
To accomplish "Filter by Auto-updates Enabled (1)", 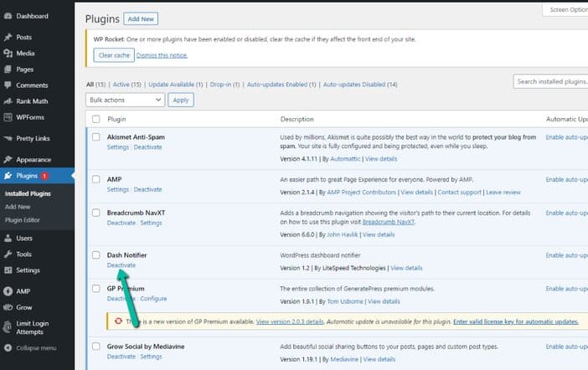I will point(281,85).
